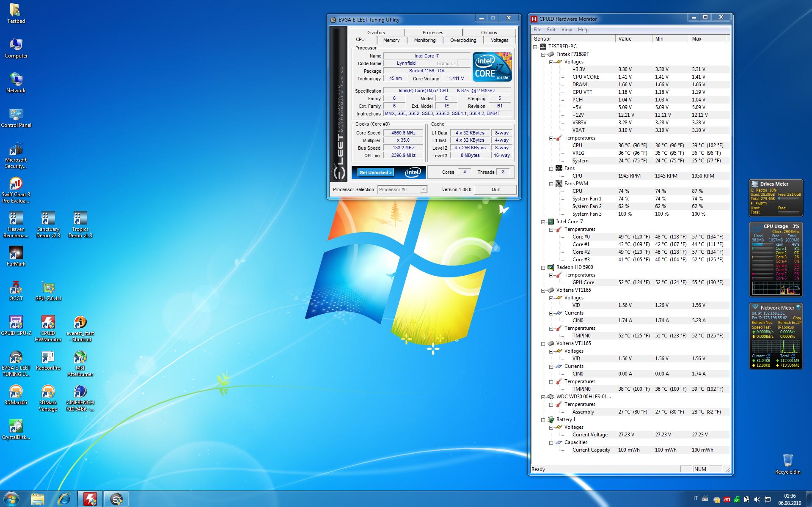This screenshot has height=507, width=812.
Task: Collapse the Fans PWM group
Action: coord(551,184)
